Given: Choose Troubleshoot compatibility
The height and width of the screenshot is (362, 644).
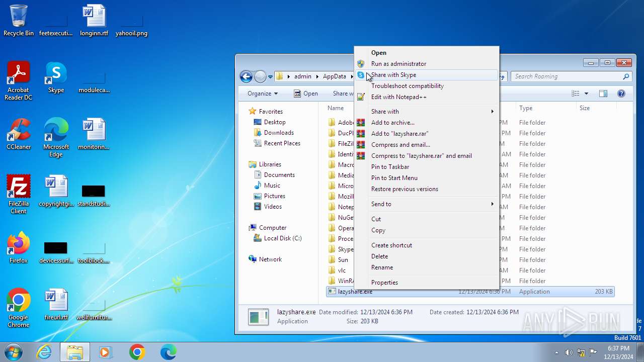Looking at the screenshot, I should click(427, 86).
